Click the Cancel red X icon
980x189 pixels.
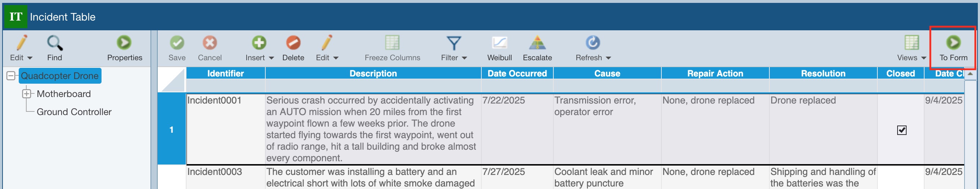coord(210,43)
